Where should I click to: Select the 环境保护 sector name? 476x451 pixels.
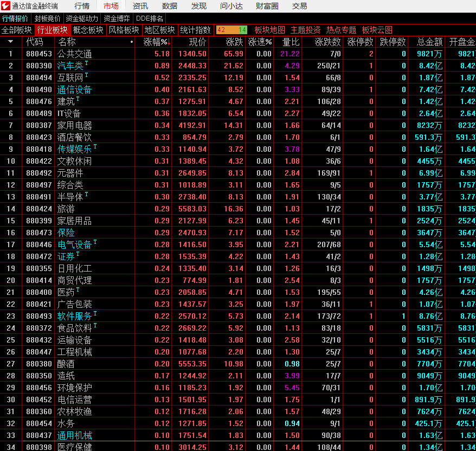click(x=74, y=388)
